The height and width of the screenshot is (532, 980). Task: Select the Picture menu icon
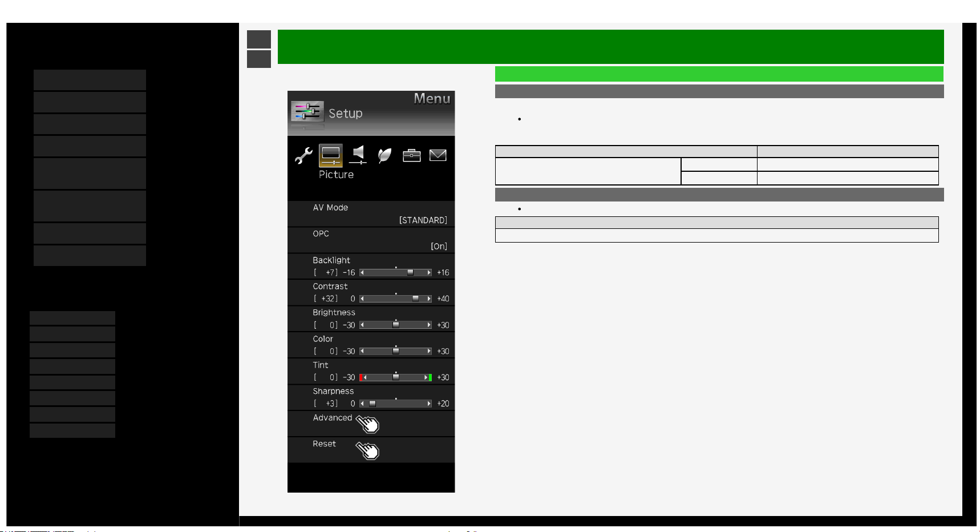click(331, 155)
